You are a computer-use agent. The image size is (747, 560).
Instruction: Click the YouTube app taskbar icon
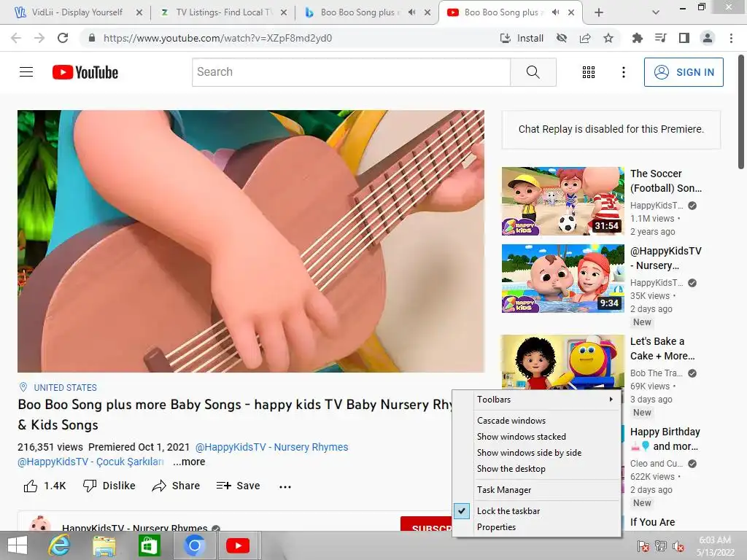238,545
